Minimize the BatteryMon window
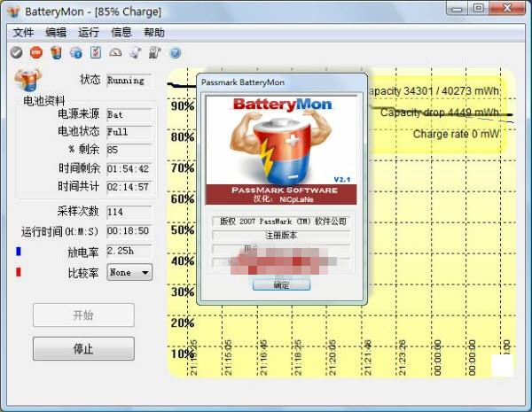Image resolution: width=532 pixels, height=412 pixels. (x=457, y=9)
